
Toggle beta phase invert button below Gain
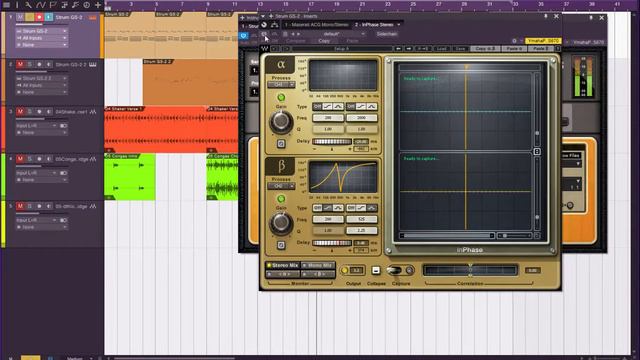pos(281,245)
